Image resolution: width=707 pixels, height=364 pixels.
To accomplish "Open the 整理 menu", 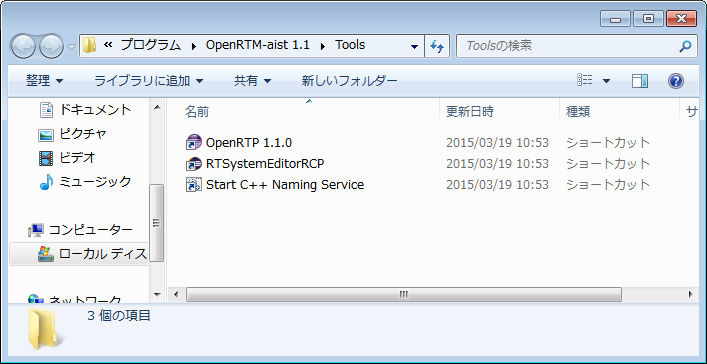I will coord(45,81).
